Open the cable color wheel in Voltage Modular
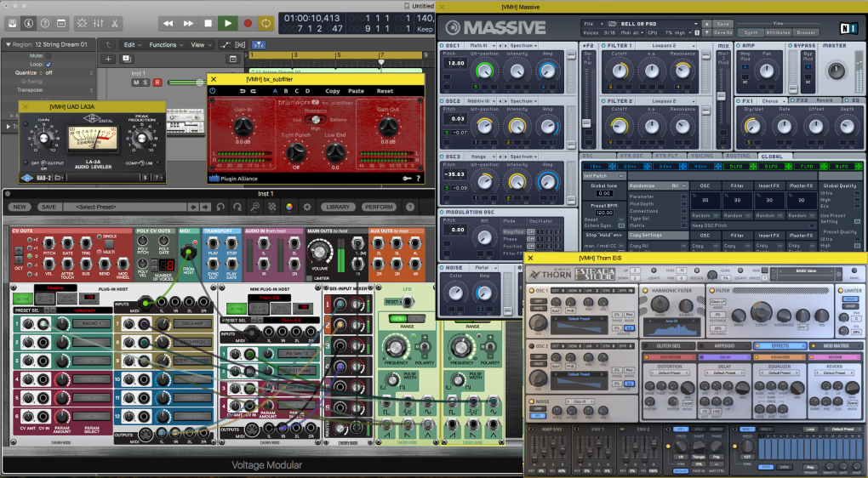 [289, 207]
